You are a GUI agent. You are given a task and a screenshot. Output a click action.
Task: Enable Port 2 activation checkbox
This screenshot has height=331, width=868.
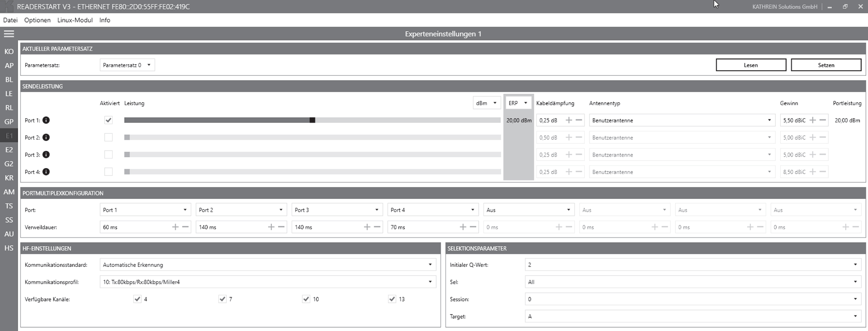point(108,137)
